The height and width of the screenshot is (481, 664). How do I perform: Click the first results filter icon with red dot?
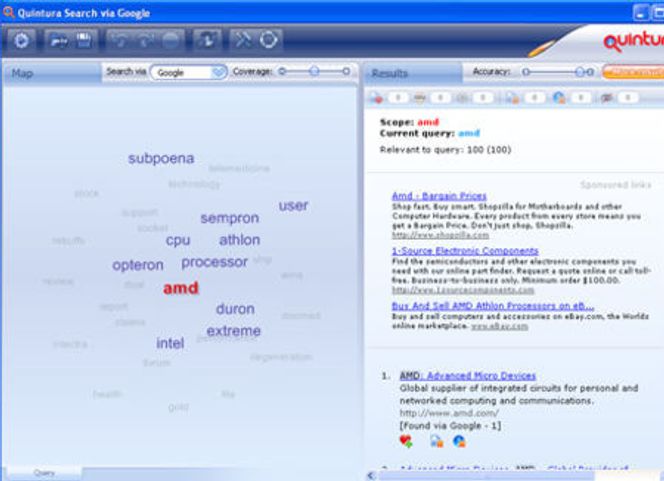click(x=376, y=98)
